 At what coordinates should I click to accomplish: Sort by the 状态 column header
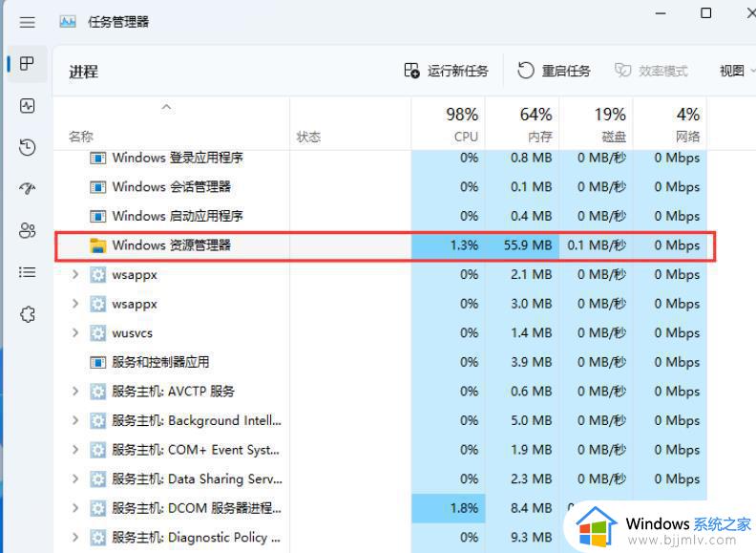(x=350, y=123)
